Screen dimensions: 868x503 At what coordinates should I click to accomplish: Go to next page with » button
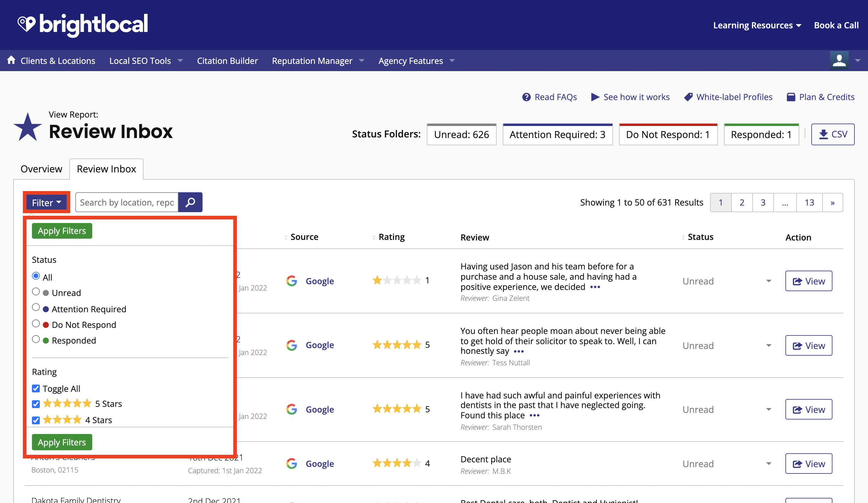pyautogui.click(x=832, y=203)
